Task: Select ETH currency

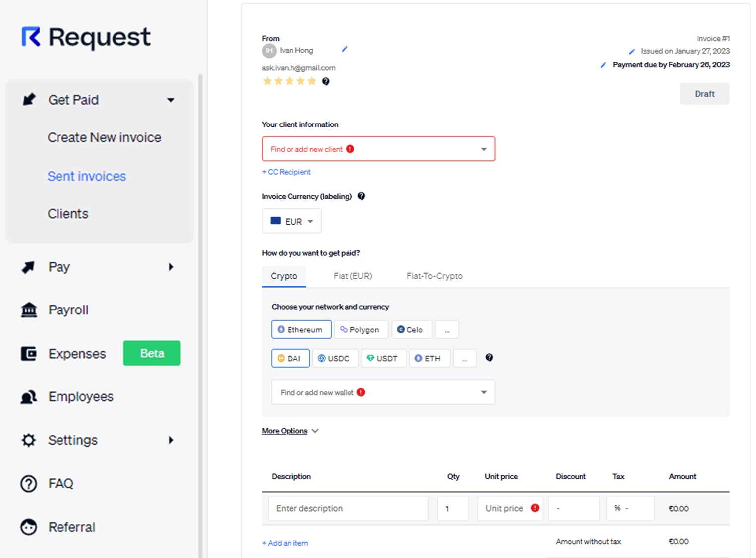Action: tap(430, 358)
